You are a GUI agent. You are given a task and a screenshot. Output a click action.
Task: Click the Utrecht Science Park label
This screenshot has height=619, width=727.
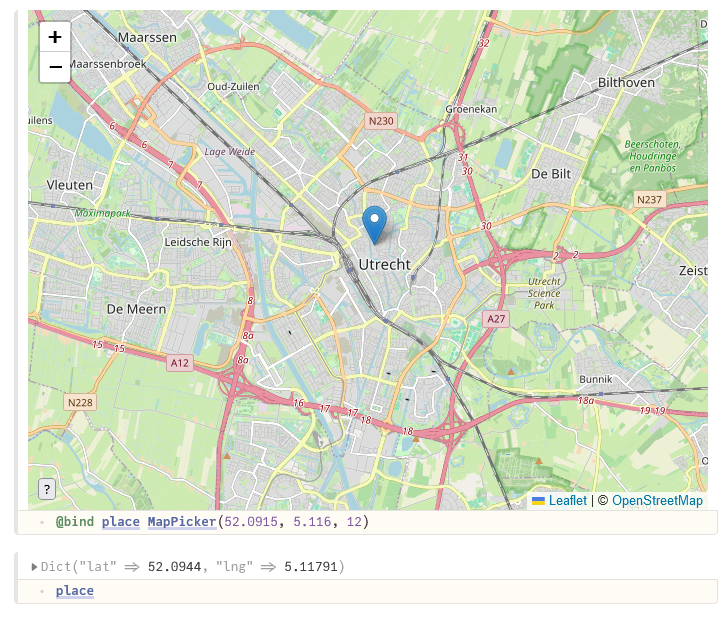[x=544, y=293]
